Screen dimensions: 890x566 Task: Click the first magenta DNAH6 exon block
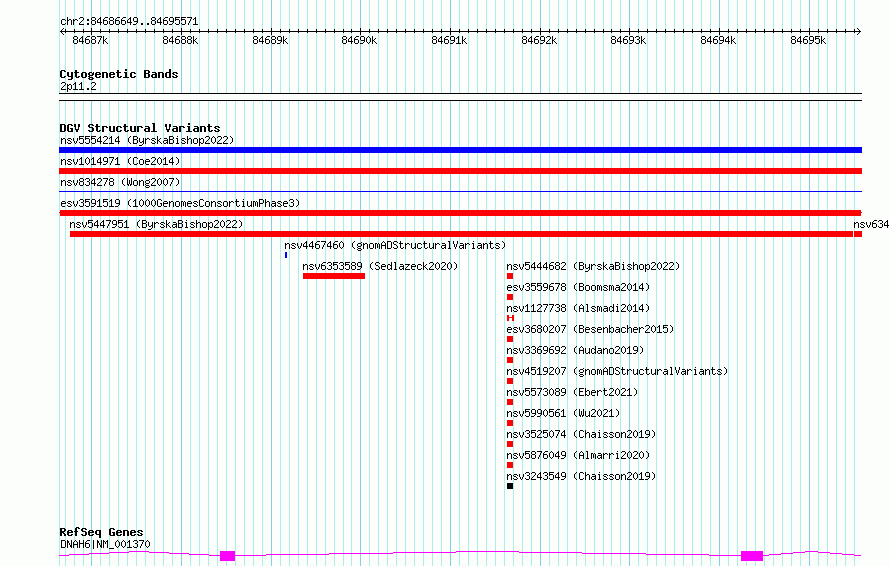(228, 556)
